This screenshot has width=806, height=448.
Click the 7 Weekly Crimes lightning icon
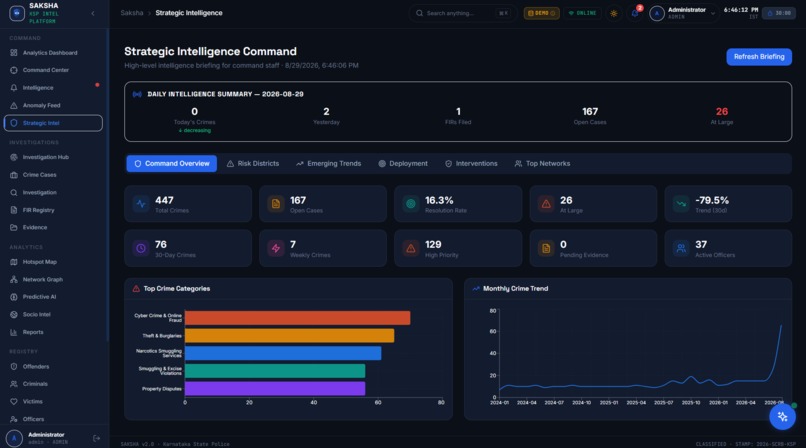pyautogui.click(x=276, y=249)
